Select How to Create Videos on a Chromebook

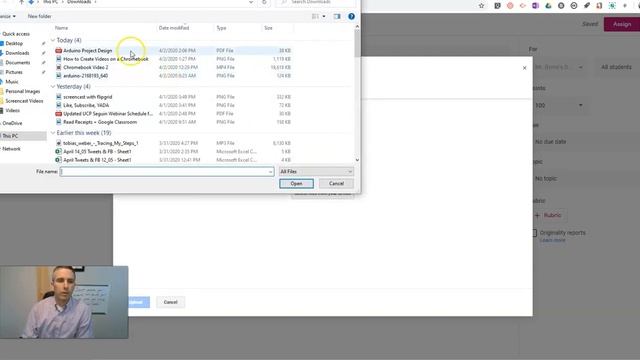point(106,59)
